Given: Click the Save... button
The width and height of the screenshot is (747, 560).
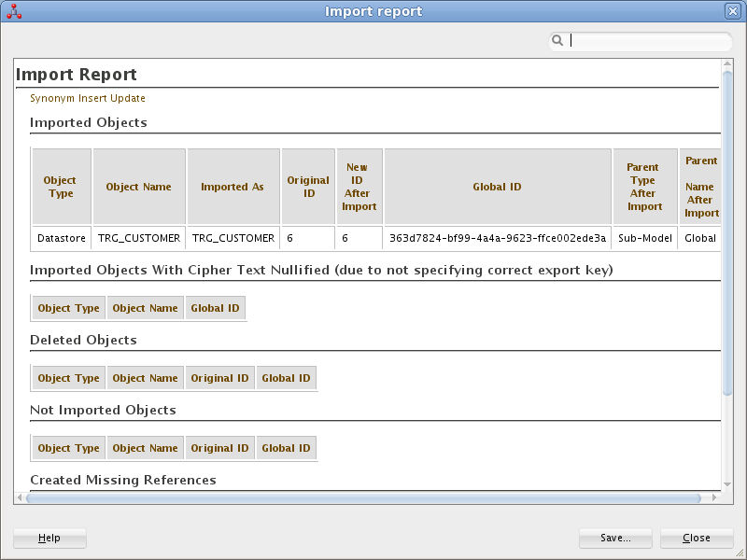Looking at the screenshot, I should pyautogui.click(x=615, y=538).
